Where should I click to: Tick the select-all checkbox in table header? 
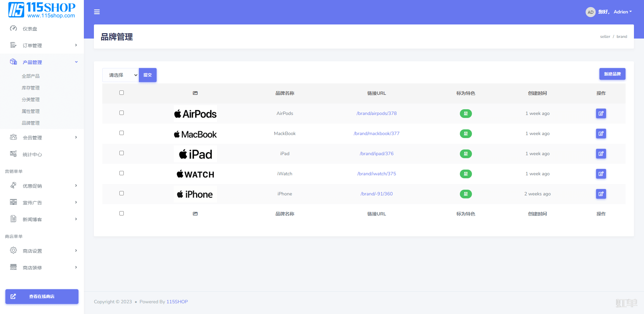pos(121,93)
